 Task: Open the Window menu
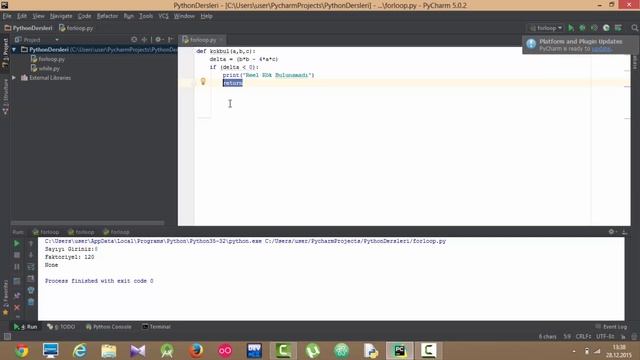tap(184, 16)
